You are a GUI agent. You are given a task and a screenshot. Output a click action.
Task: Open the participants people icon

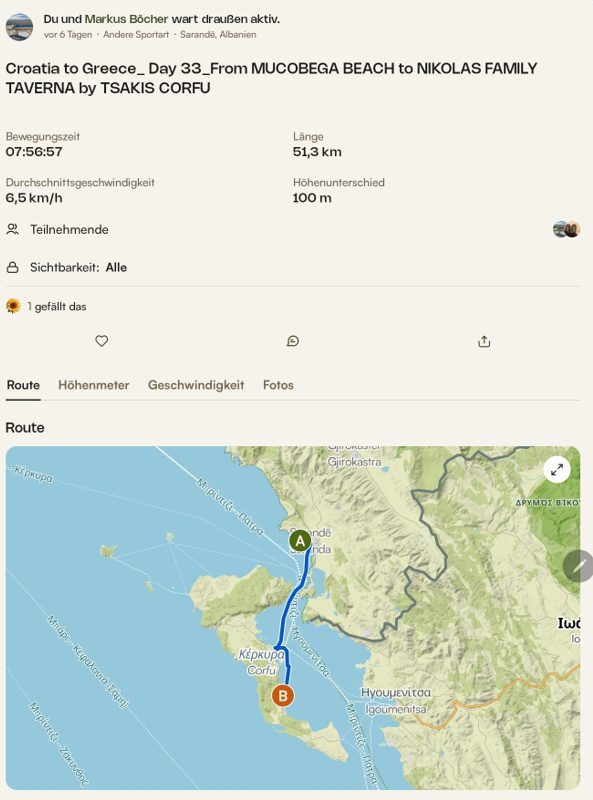pos(12,229)
